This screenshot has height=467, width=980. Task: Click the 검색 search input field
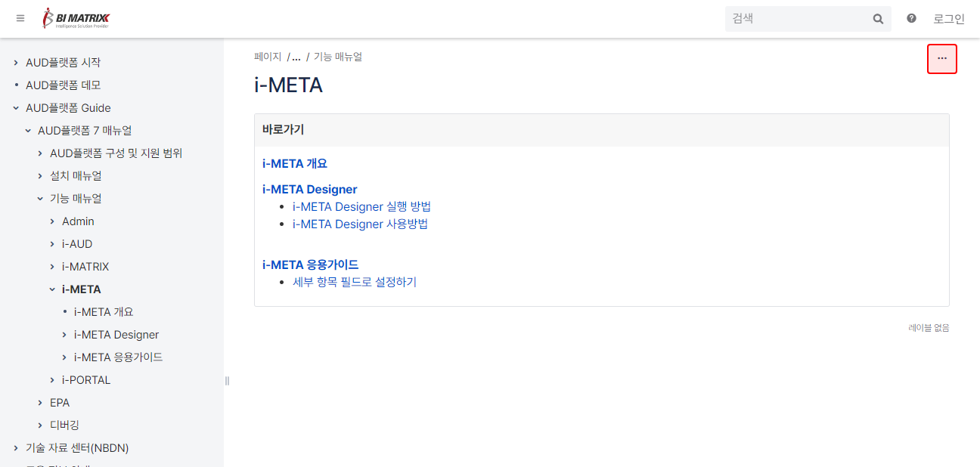pos(798,19)
